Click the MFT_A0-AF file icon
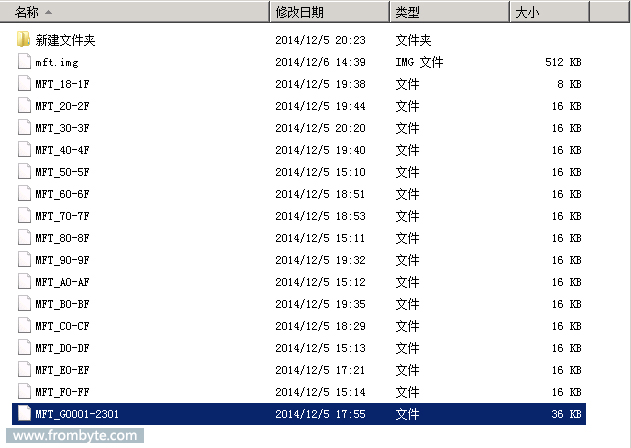631x448 pixels. pos(24,282)
